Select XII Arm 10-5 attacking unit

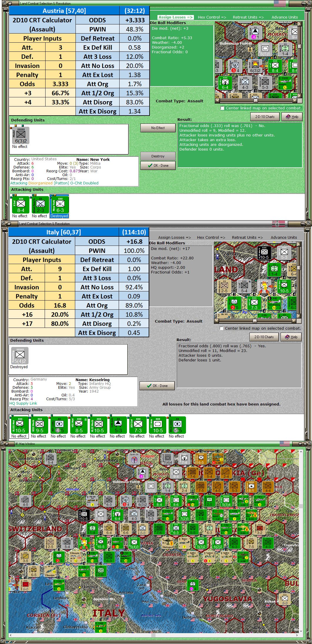157,425
